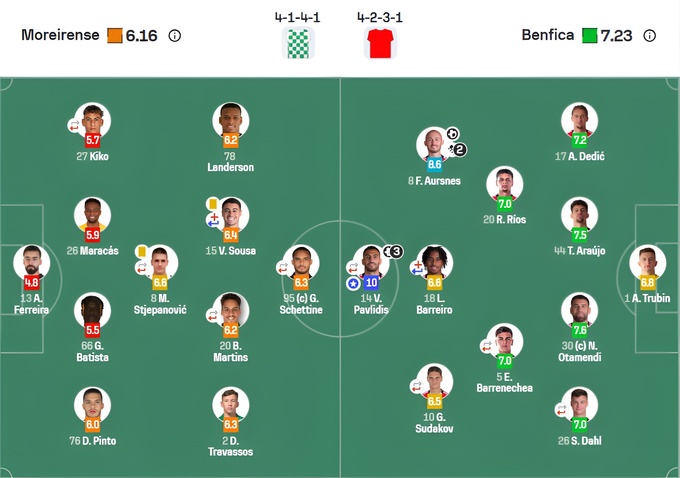The image size is (680, 478).
Task: Click the Moreirense checkered jersey icon
Action: coord(298,43)
